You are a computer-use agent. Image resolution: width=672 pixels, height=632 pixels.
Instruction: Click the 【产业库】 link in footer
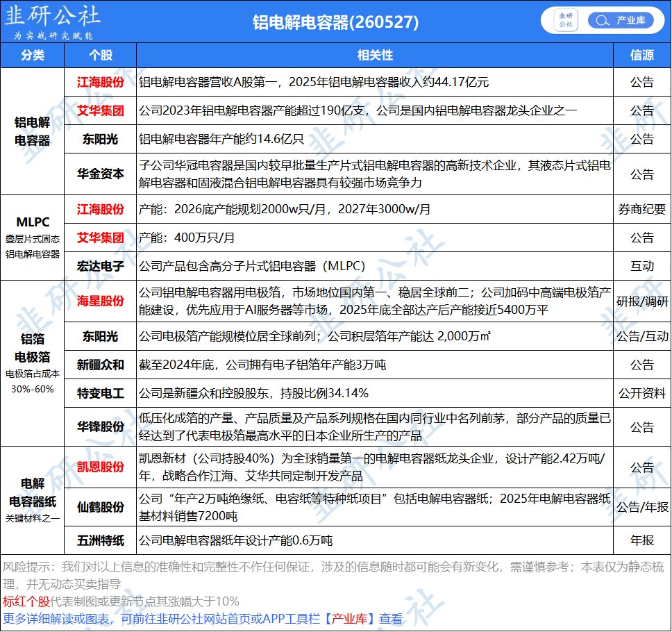349,619
